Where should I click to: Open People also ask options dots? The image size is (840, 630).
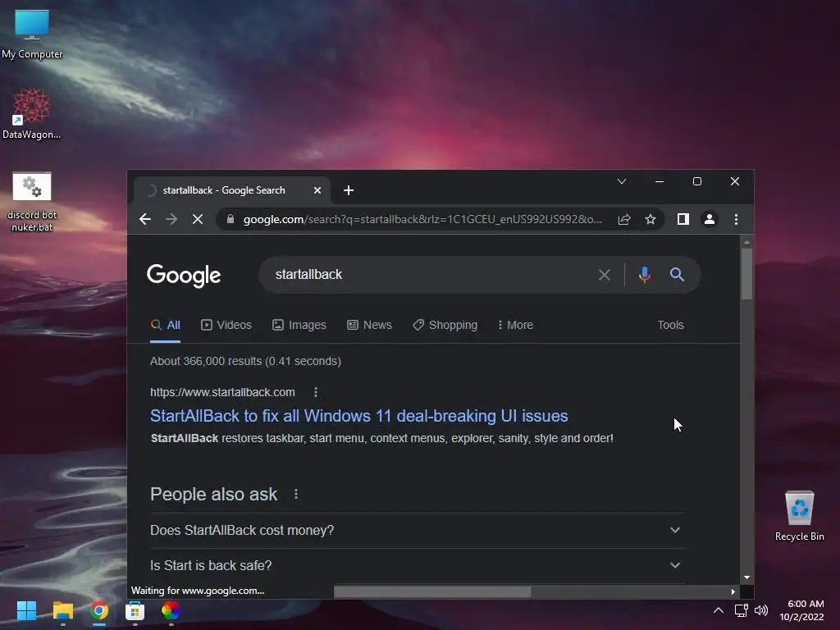pos(295,494)
